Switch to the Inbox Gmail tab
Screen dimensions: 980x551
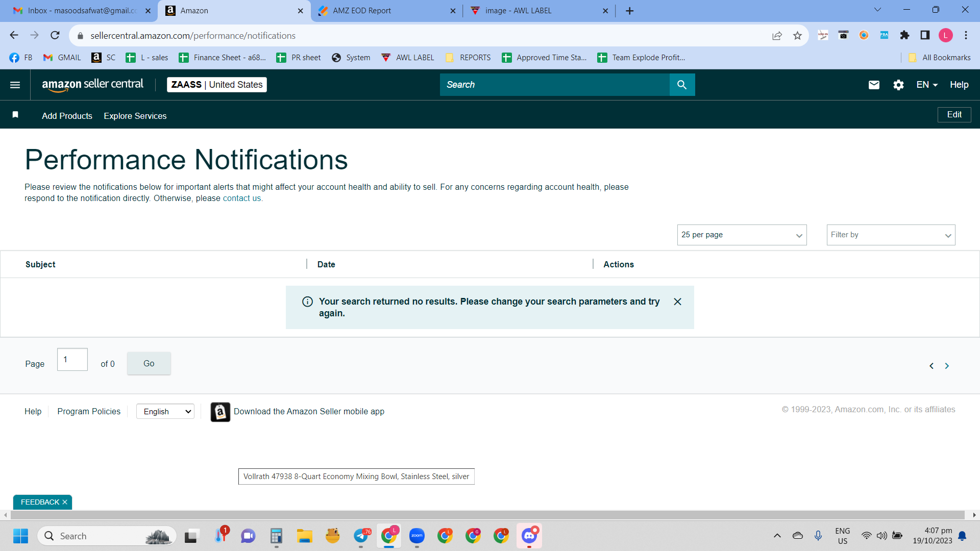(78, 11)
